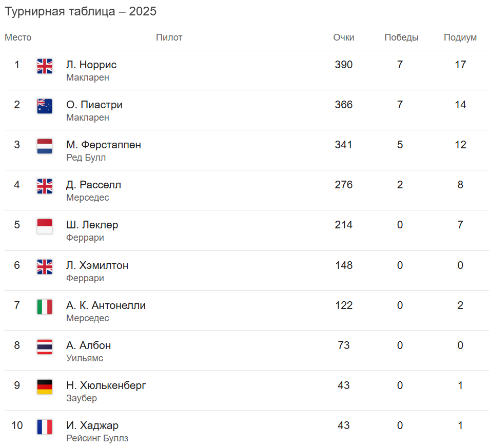Click the German flag beside Н. Хюлькенберг
Viewport: 489px width, 448px height.
tap(45, 387)
